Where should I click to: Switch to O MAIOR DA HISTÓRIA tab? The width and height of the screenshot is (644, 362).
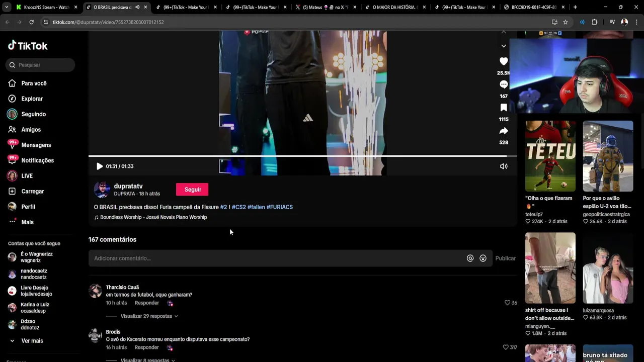point(395,7)
